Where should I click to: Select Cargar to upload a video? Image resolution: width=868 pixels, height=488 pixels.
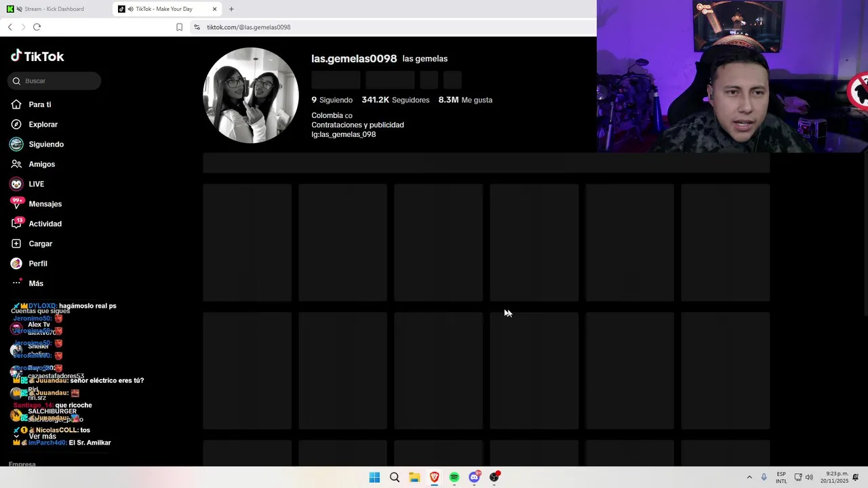[x=40, y=243]
